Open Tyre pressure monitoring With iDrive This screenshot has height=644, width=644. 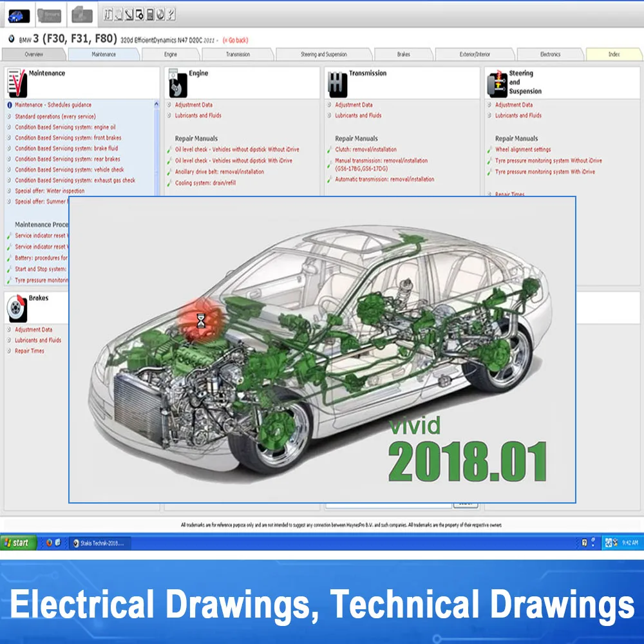tap(545, 172)
